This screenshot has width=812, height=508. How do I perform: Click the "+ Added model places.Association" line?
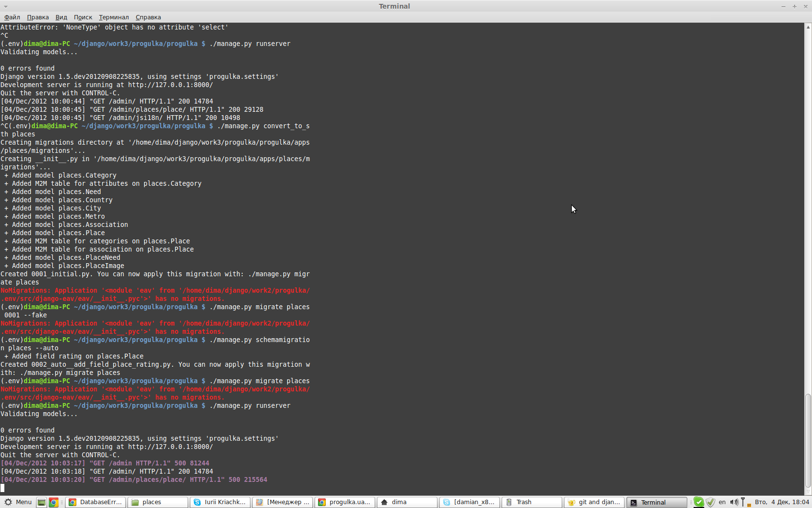[x=66, y=224]
